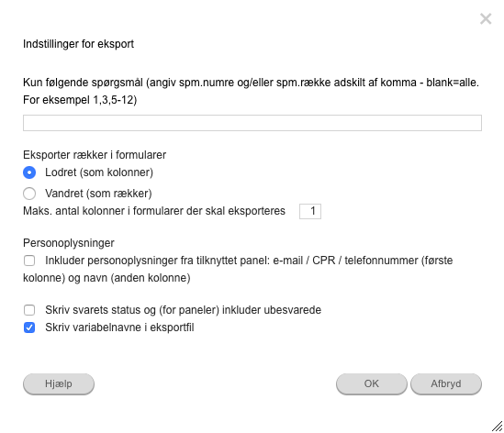Click the 'Inkluder personoplysninger fra tilknyttet panel' label
504x433 pixels.
[158, 261]
